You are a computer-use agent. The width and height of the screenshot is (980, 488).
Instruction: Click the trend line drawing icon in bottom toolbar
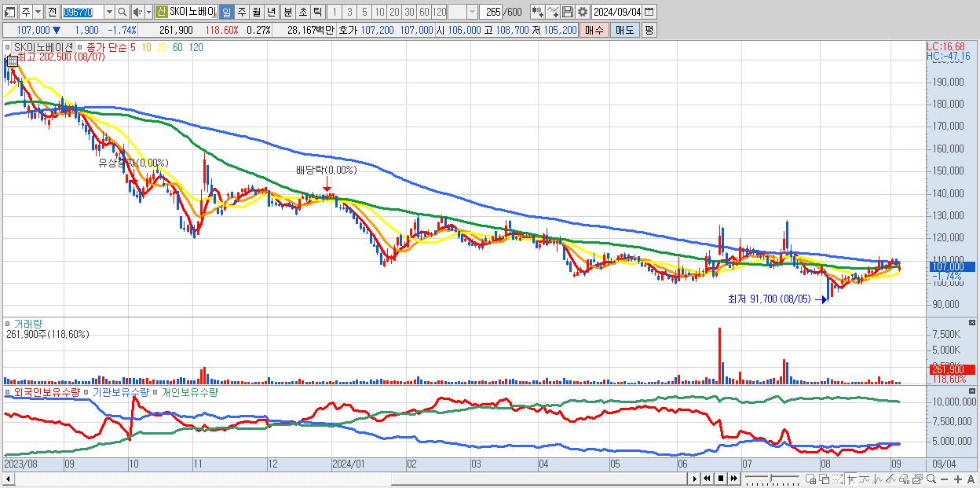point(865,479)
